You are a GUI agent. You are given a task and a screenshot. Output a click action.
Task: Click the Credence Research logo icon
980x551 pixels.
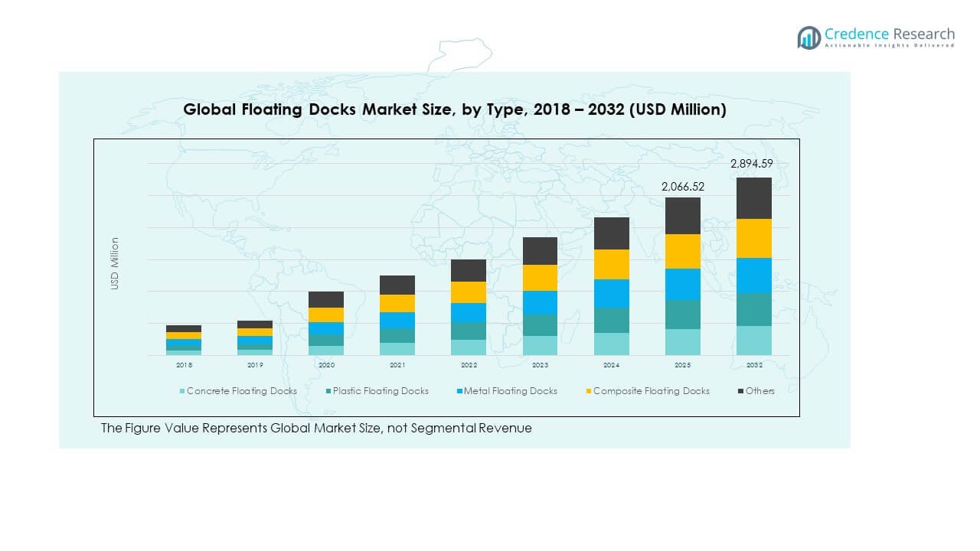[808, 37]
